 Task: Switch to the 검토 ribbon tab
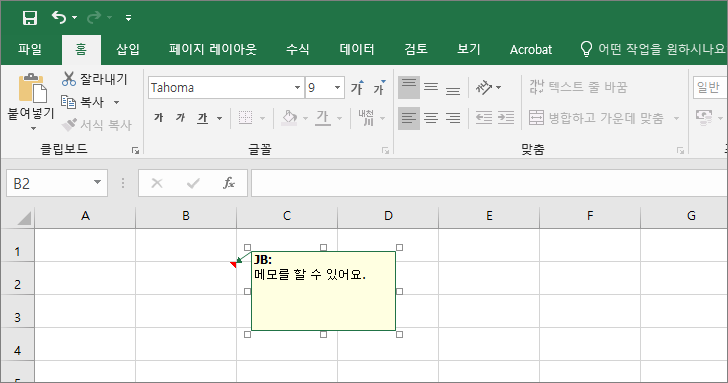click(416, 49)
